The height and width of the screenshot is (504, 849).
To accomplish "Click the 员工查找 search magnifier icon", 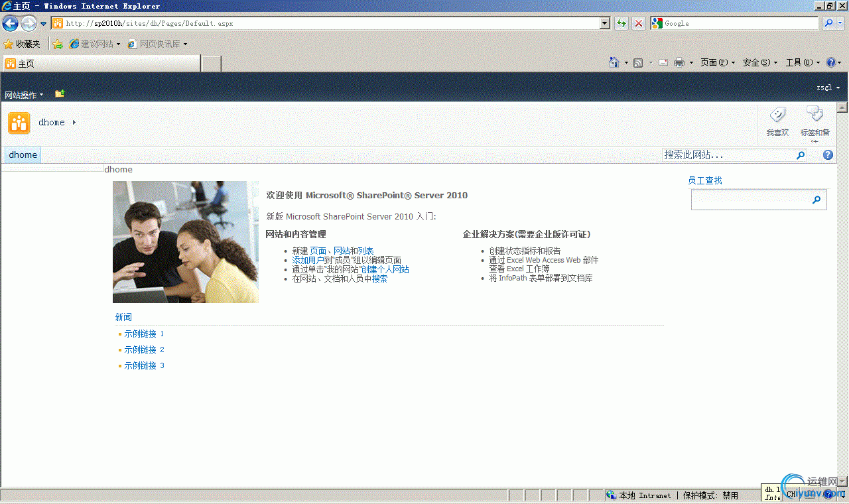I will [x=816, y=200].
